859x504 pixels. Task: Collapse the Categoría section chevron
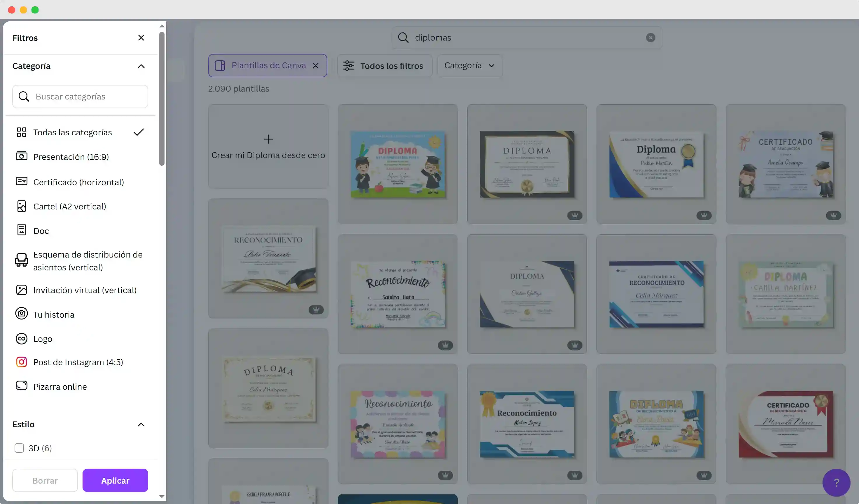(141, 66)
